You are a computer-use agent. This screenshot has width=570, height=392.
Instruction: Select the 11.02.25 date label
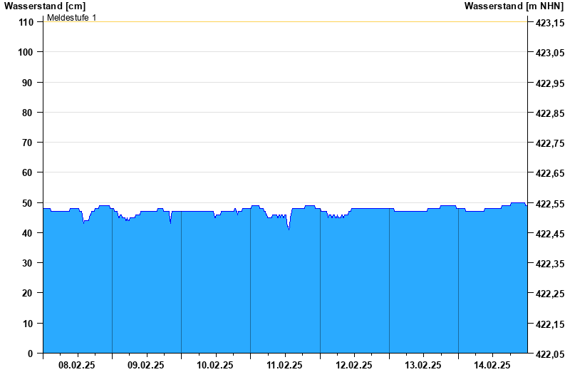click(284, 366)
